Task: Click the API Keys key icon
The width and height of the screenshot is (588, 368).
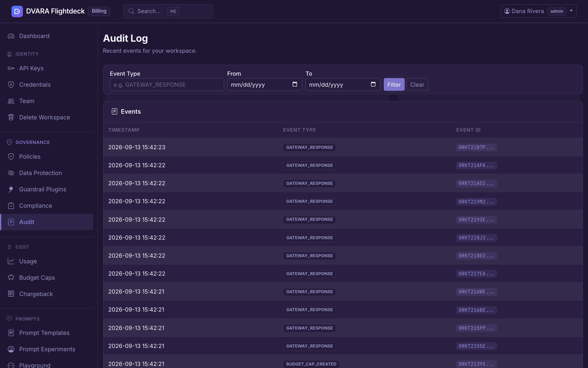Action: (11, 68)
